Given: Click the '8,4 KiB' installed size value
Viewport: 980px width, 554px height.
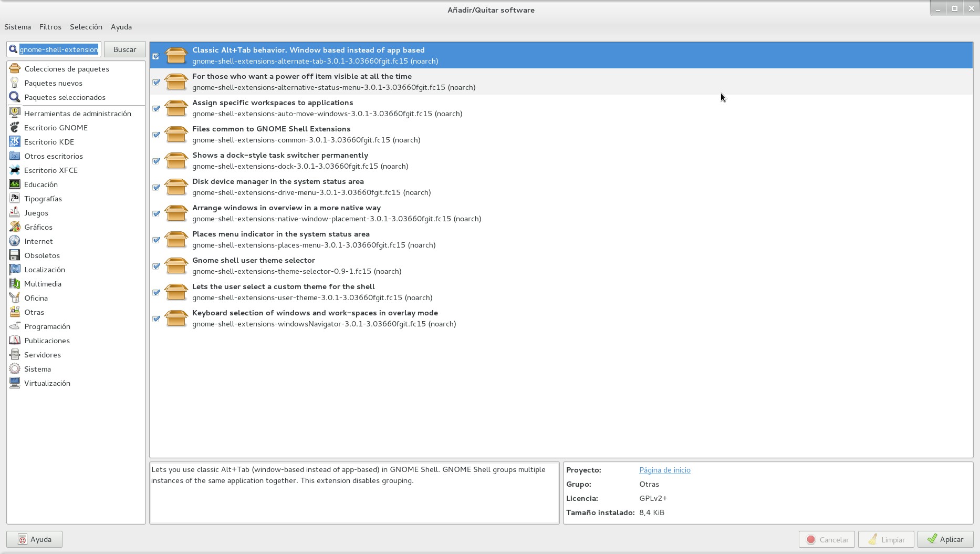Looking at the screenshot, I should tap(652, 512).
